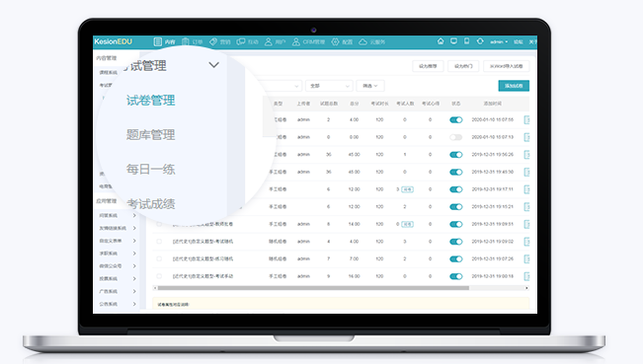
Task: Open the 全部 filter dropdown
Action: click(329, 86)
